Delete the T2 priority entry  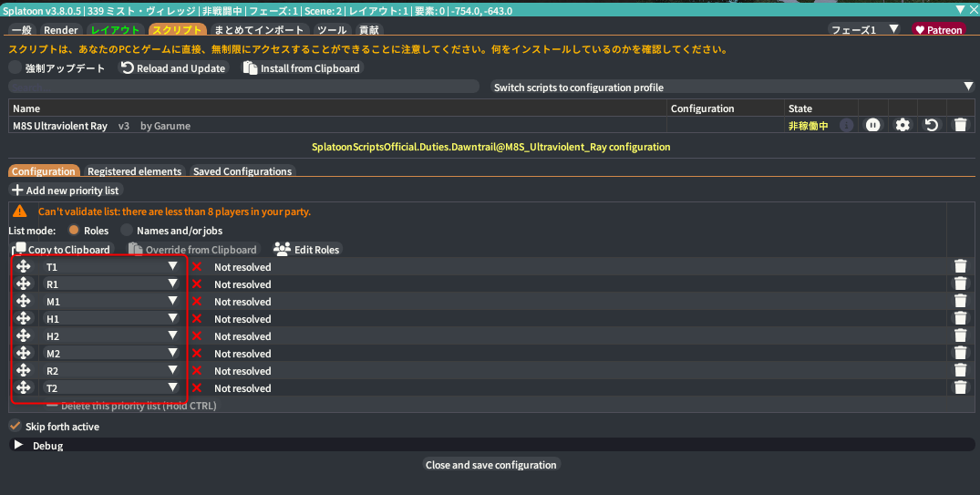point(961,387)
